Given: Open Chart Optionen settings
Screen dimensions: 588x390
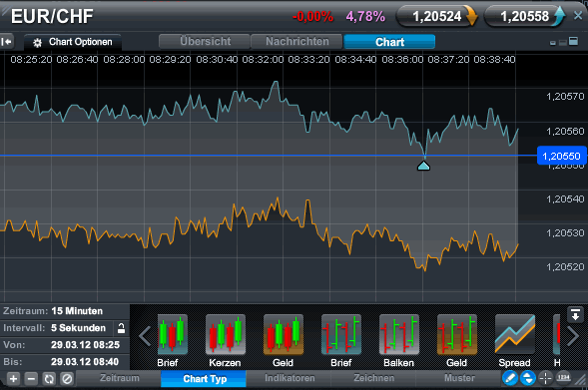Looking at the screenshot, I should point(73,42).
